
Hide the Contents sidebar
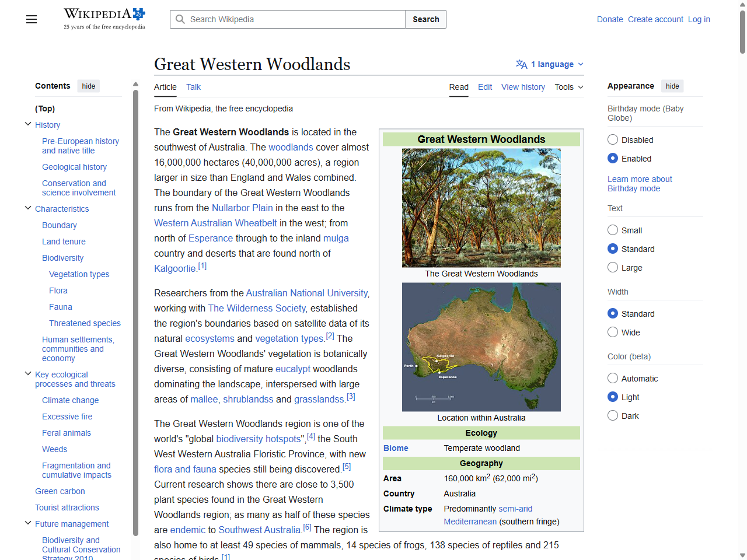[88, 86]
